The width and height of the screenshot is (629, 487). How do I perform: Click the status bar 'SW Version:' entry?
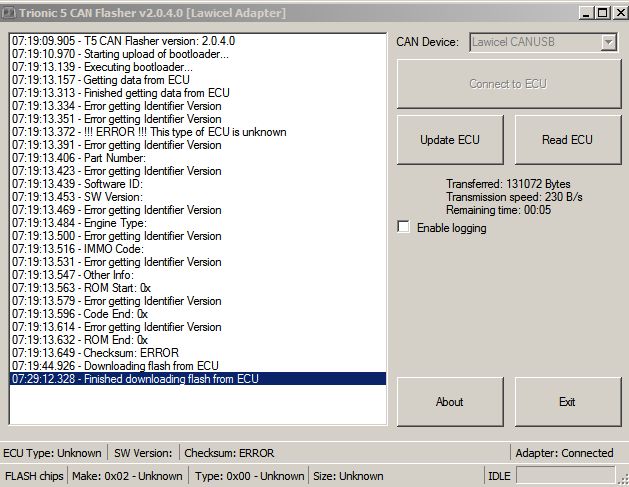(143, 453)
